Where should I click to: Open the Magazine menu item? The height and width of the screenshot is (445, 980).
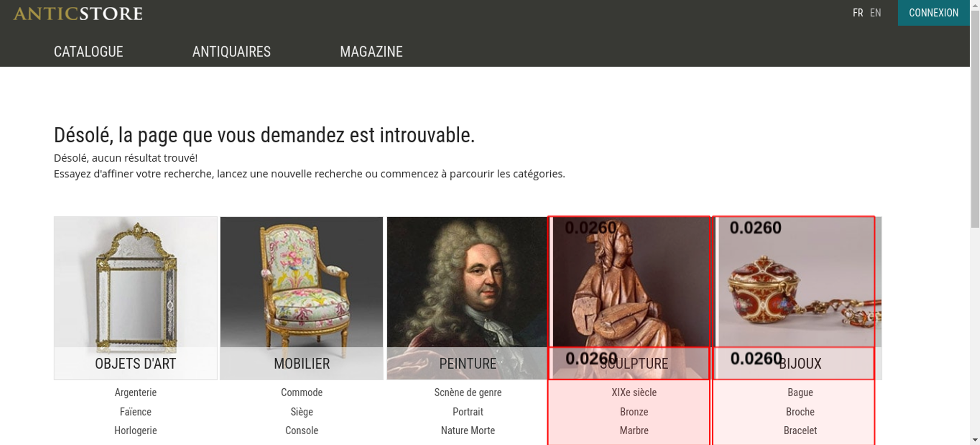[371, 51]
